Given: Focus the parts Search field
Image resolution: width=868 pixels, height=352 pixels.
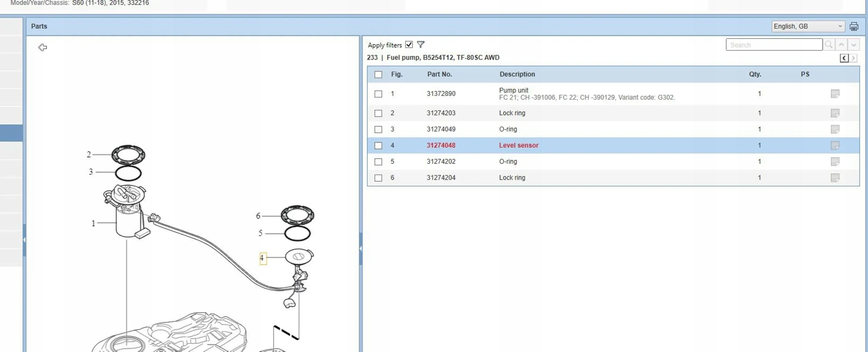Looking at the screenshot, I should pos(774,45).
